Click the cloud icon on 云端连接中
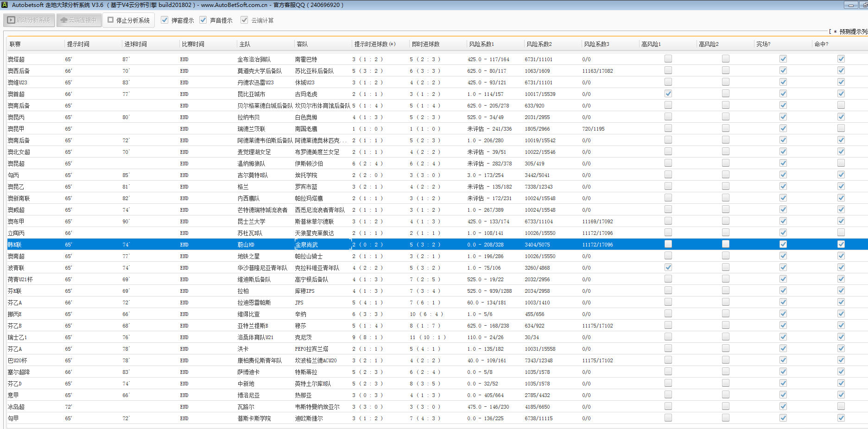868x429 pixels. click(64, 20)
